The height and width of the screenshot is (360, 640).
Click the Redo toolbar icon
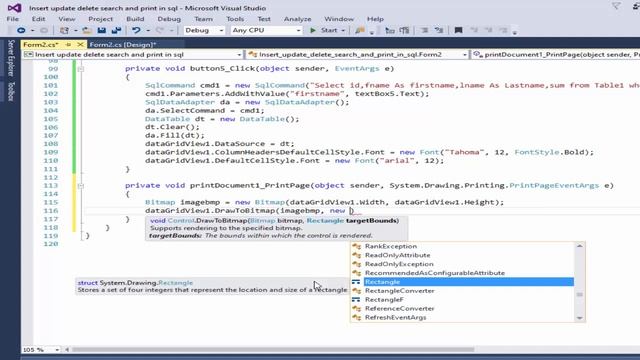tap(160, 30)
